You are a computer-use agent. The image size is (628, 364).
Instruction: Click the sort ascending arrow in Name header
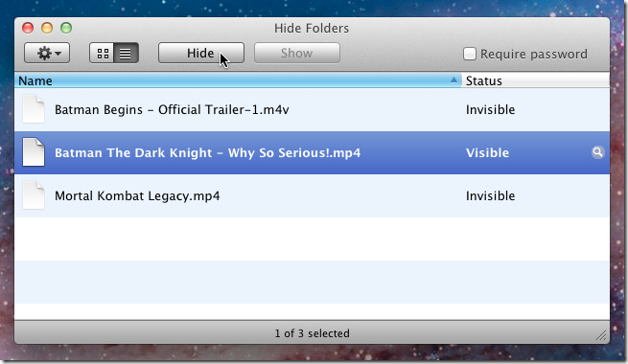click(454, 80)
